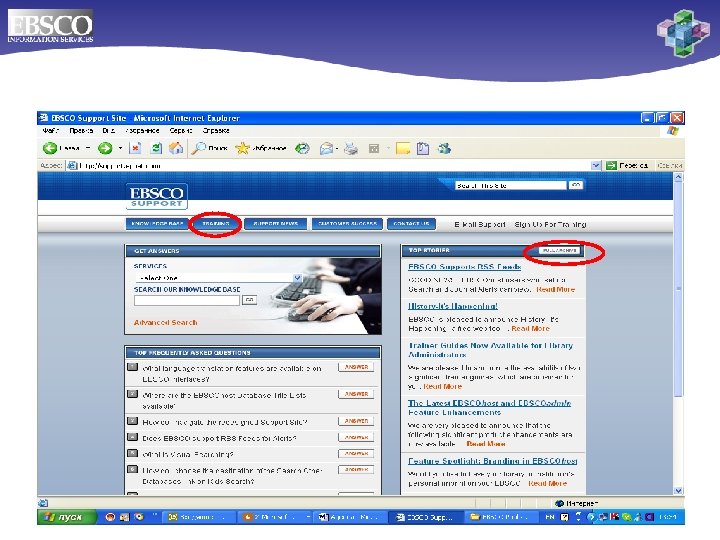The width and height of the screenshot is (720, 540).
Task: Click page scrollbar up arrow
Action: tap(678, 177)
